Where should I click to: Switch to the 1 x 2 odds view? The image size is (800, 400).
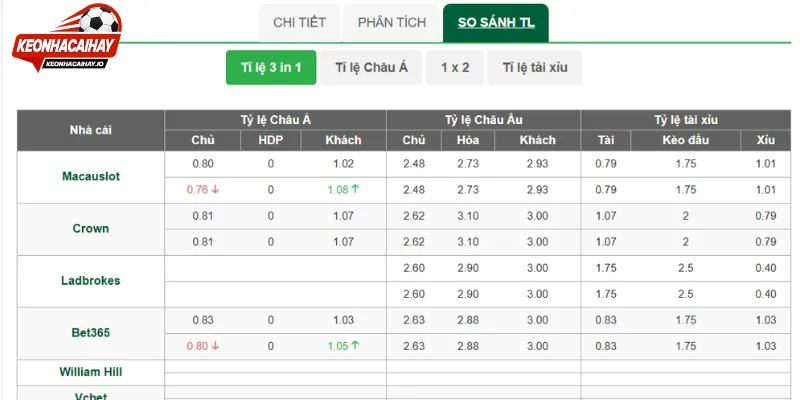pos(455,67)
